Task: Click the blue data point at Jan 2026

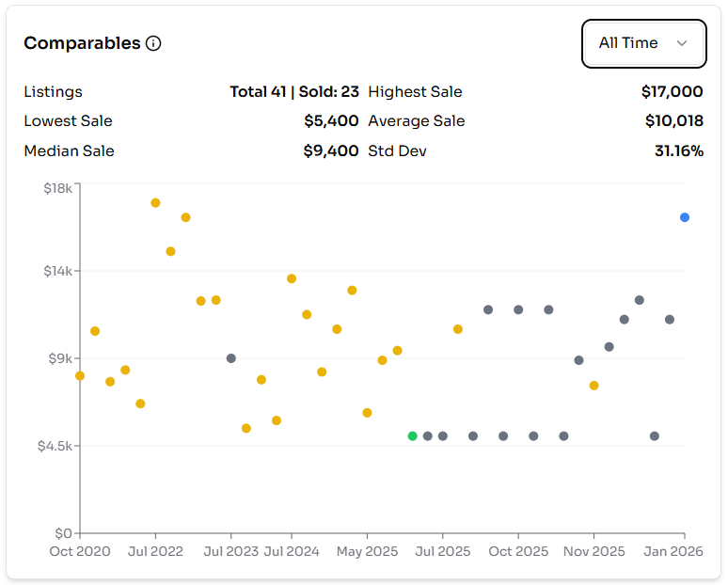Action: pos(685,217)
